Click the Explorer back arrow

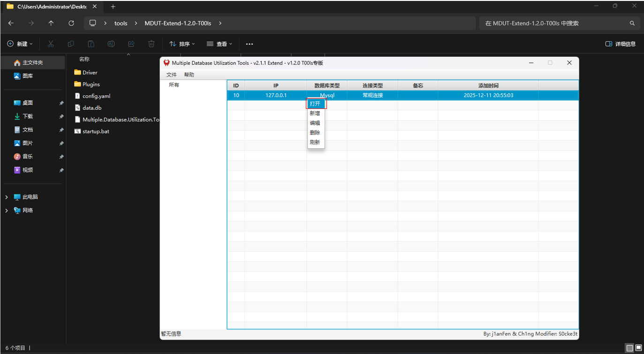tap(11, 23)
